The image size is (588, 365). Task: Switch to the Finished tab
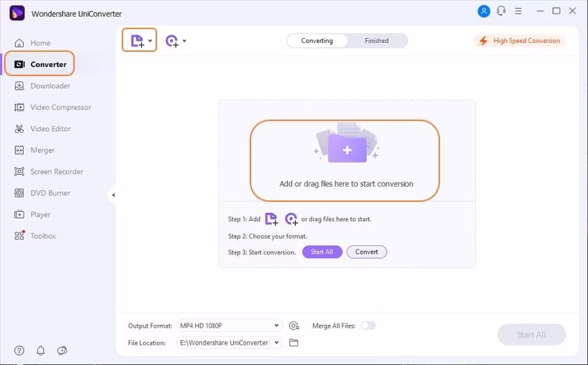pos(376,41)
